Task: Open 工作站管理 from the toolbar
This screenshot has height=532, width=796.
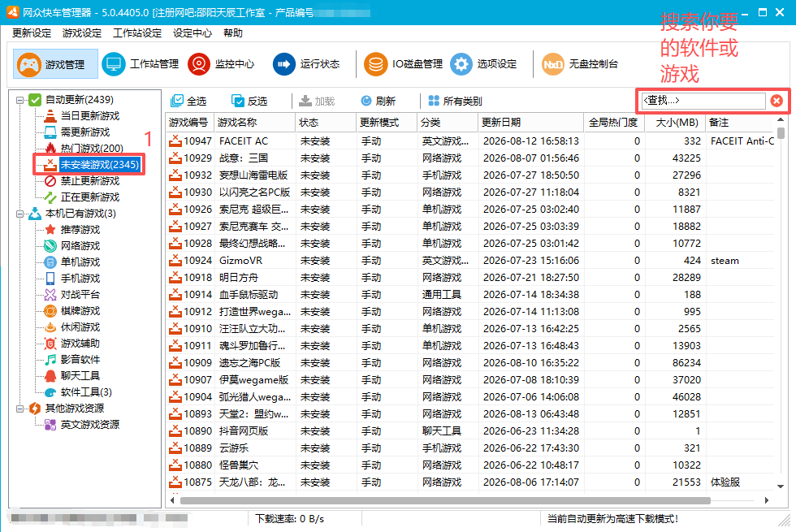Action: (x=140, y=64)
